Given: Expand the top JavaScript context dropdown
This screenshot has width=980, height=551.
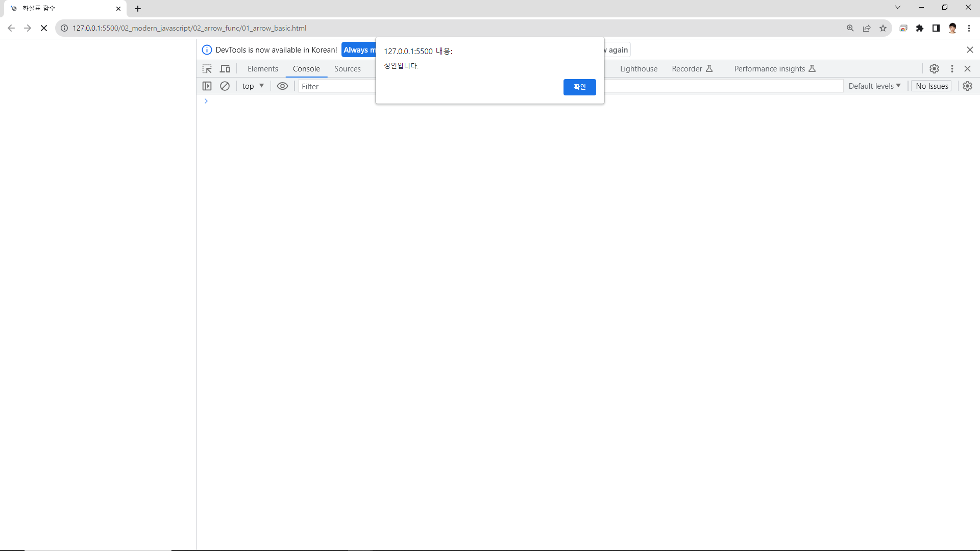Looking at the screenshot, I should coord(253,86).
